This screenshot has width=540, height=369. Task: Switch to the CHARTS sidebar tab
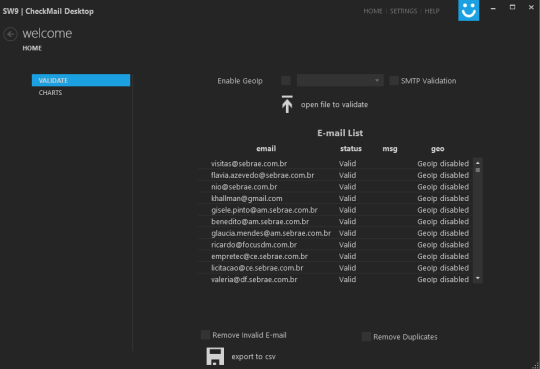pos(50,93)
